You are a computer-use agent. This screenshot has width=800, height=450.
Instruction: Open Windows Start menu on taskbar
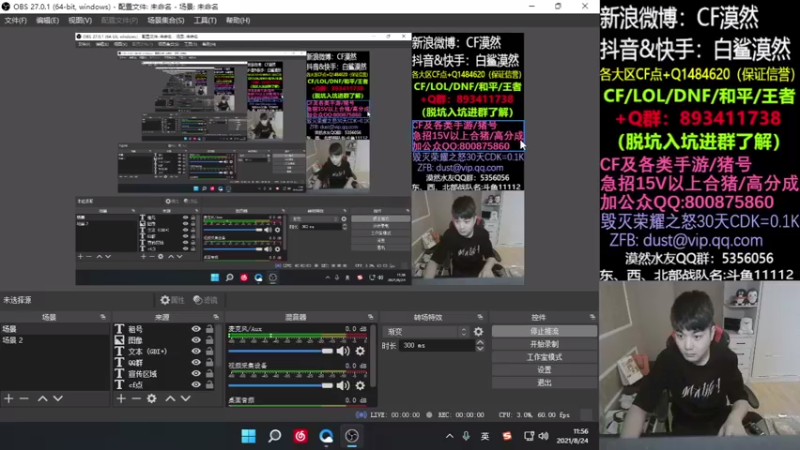click(248, 436)
